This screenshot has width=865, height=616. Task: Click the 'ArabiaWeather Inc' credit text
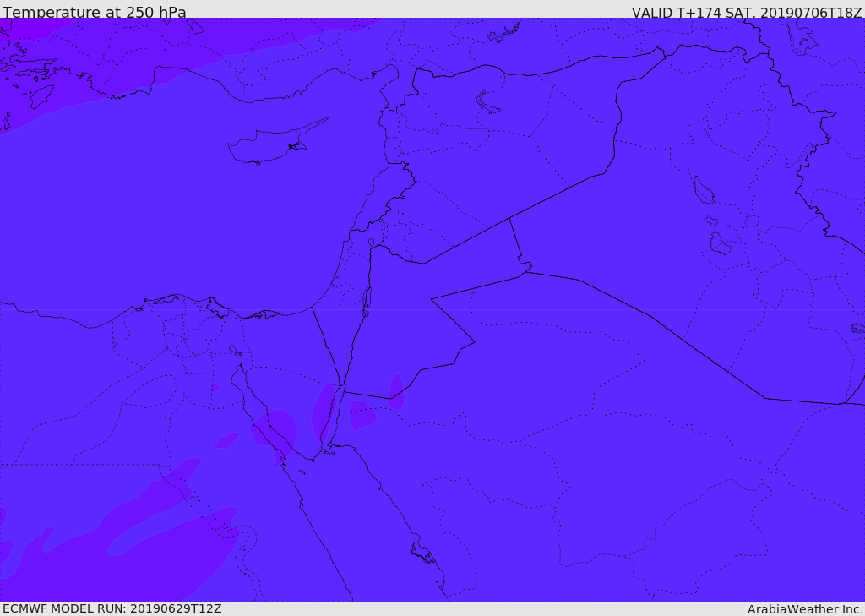[805, 609]
